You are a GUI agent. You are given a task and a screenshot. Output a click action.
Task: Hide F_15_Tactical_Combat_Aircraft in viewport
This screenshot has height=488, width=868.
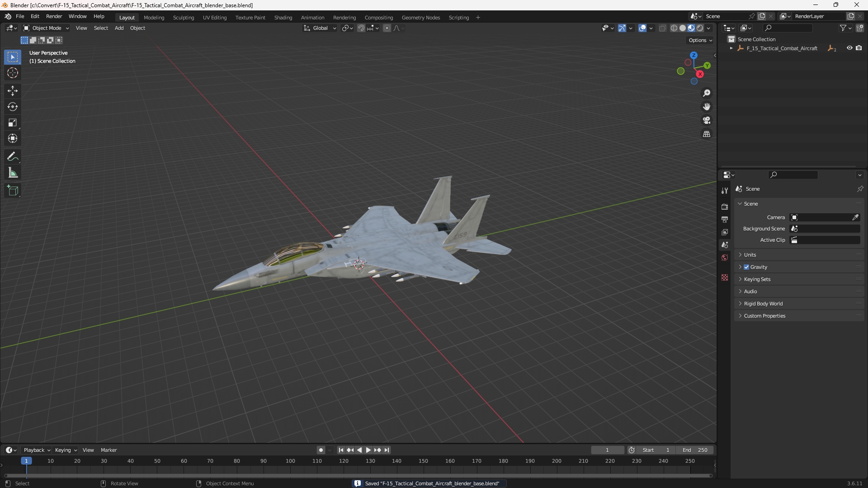849,48
